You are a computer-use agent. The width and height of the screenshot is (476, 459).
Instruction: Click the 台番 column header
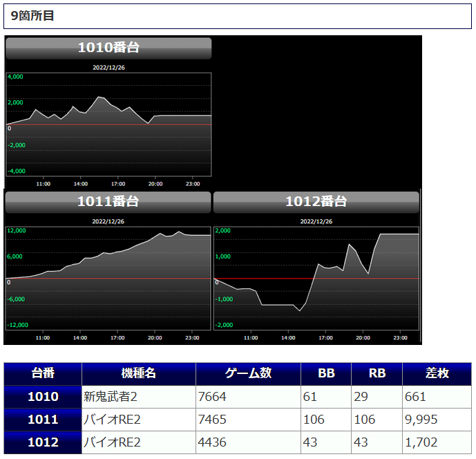click(43, 374)
